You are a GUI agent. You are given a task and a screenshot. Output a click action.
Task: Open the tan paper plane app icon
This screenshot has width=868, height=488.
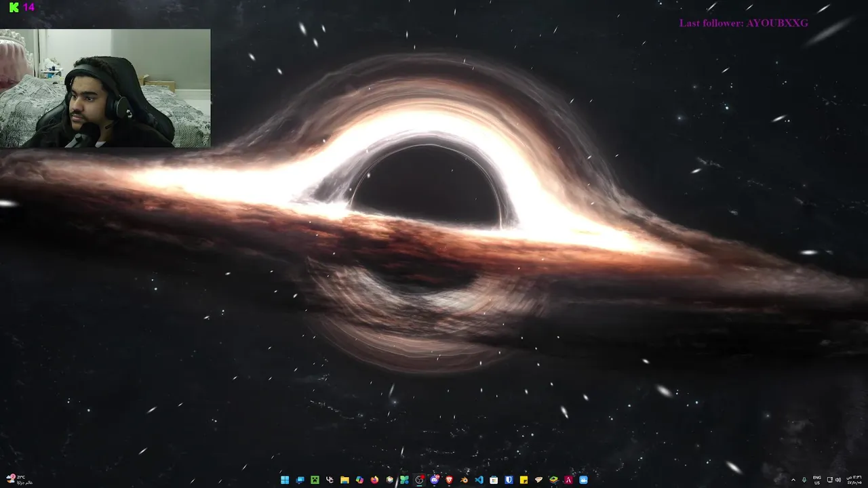click(x=538, y=480)
